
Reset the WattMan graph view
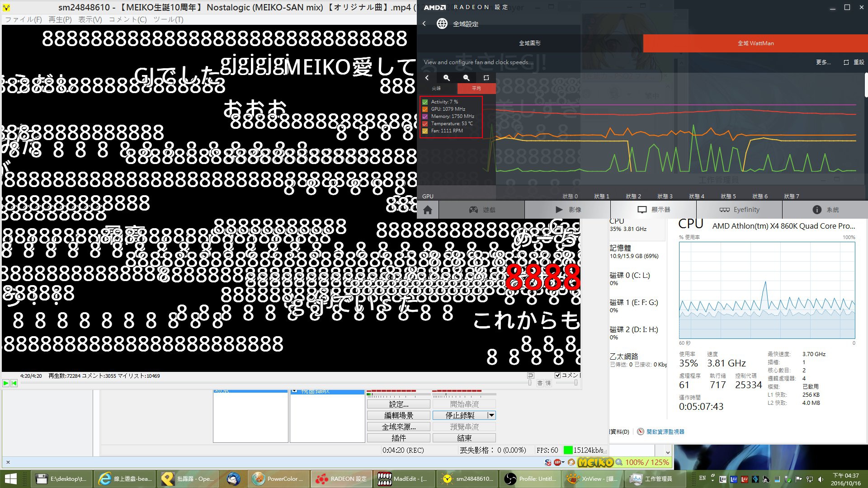[x=486, y=78]
